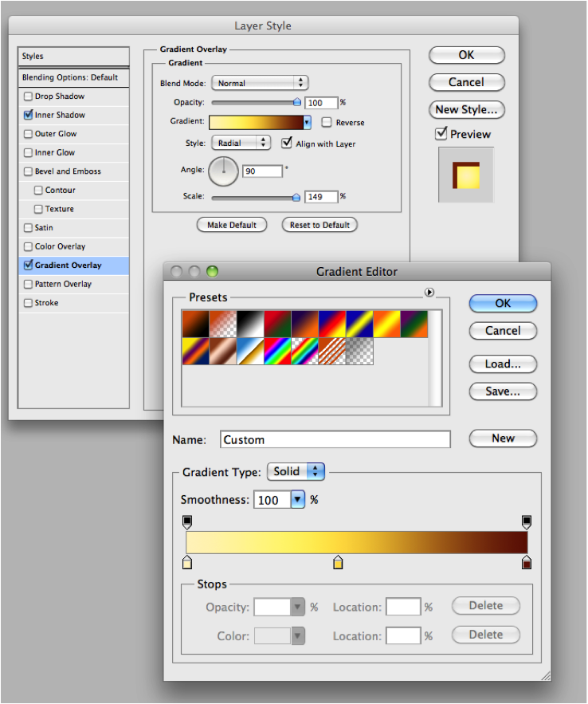Open the Gradient Type Solid dropdown

(296, 472)
